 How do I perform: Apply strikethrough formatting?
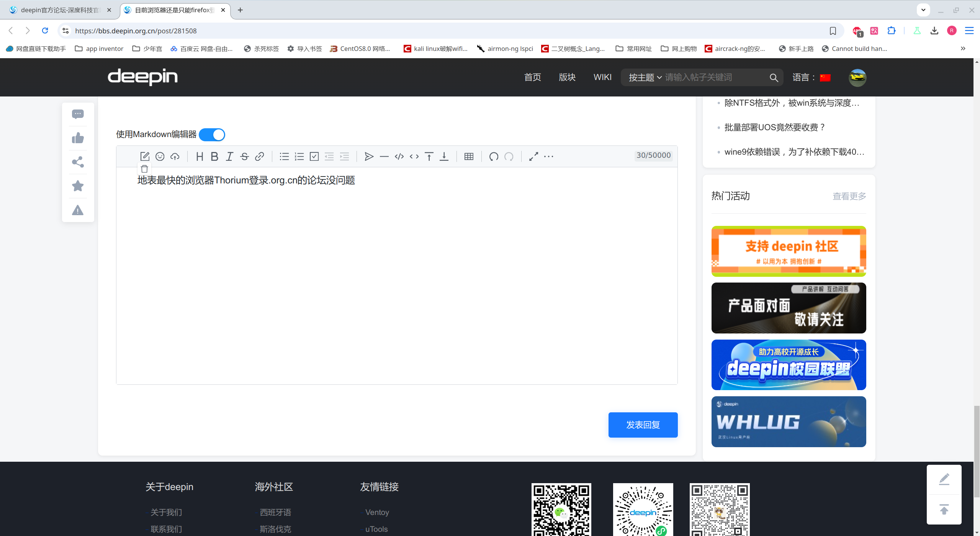244,156
